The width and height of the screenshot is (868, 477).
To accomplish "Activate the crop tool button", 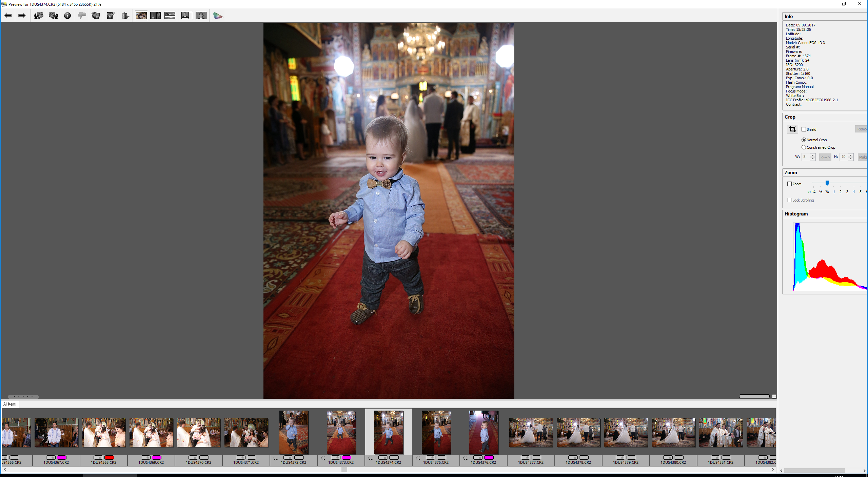I will click(x=792, y=129).
